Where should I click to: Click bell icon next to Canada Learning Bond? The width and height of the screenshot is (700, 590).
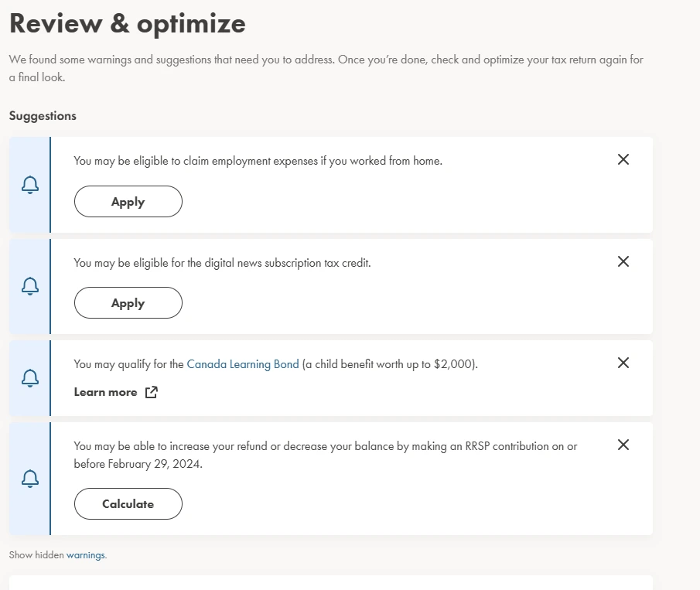pyautogui.click(x=30, y=378)
